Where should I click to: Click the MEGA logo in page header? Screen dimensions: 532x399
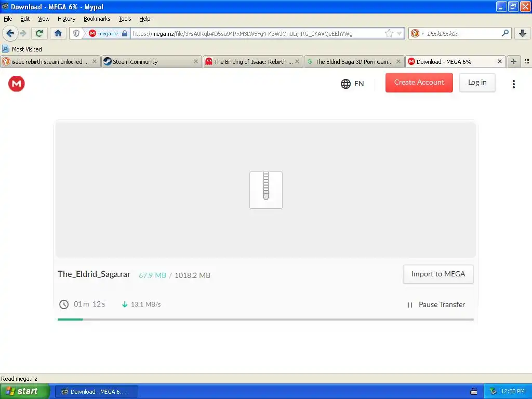(x=16, y=84)
